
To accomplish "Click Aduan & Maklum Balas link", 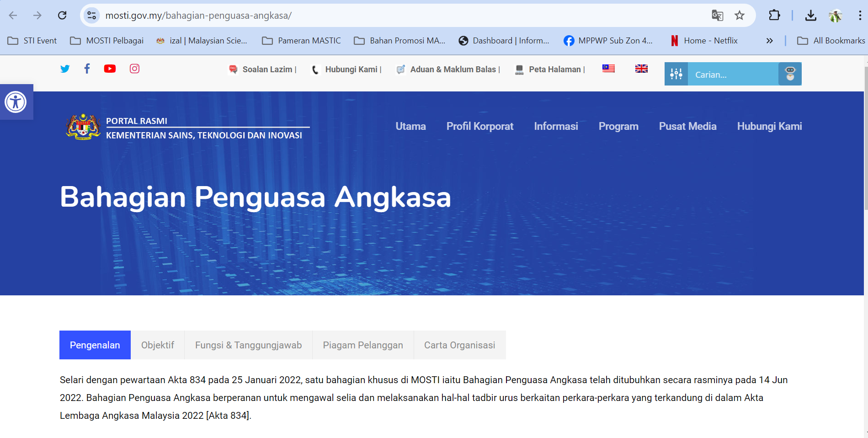I will pos(453,69).
